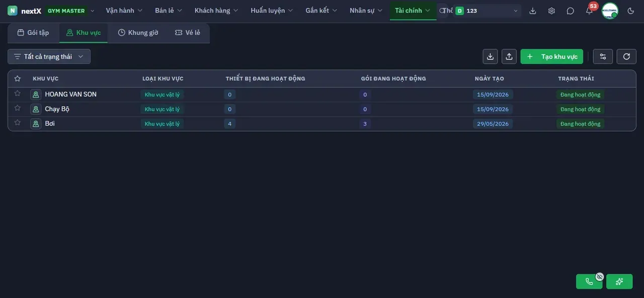
Task: Refresh the area list
Action: coord(626,56)
